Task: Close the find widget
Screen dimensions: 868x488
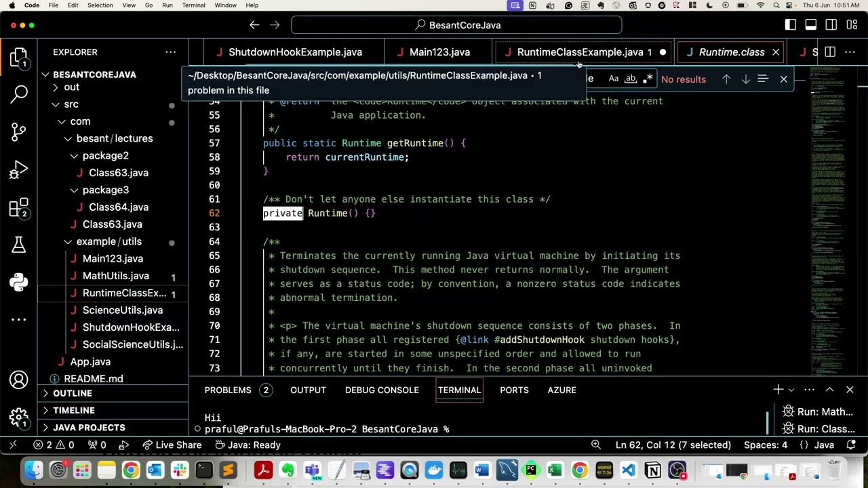Action: click(x=784, y=79)
